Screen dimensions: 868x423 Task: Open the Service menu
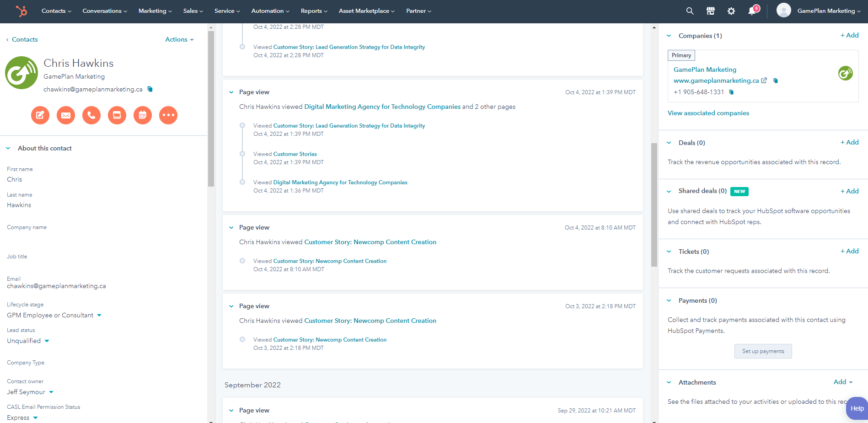(227, 11)
